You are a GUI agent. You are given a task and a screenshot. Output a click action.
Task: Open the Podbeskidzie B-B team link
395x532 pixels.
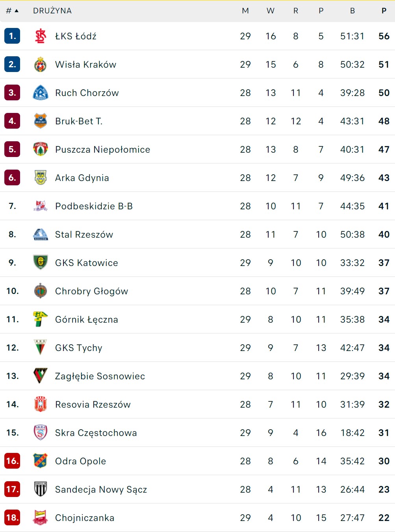pos(94,206)
